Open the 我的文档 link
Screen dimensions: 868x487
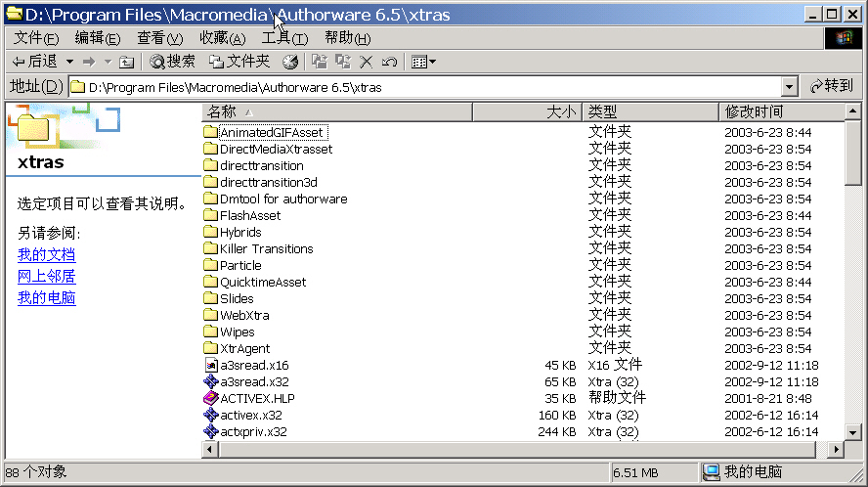[x=47, y=255]
